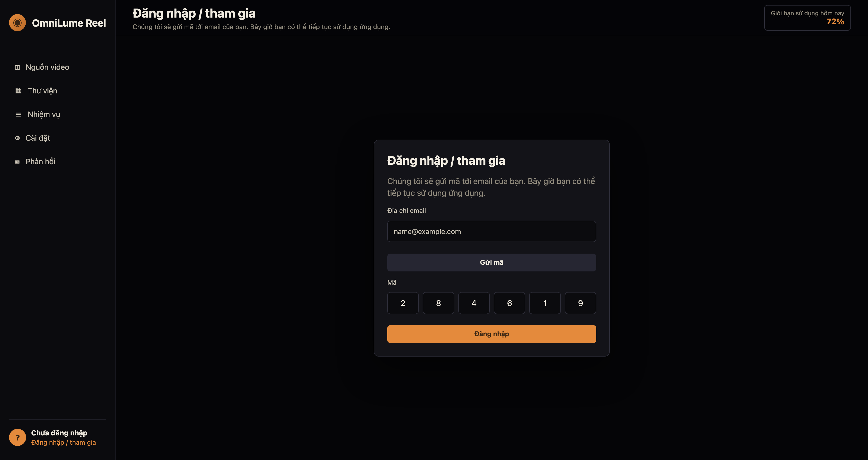The width and height of the screenshot is (868, 460).
Task: Click the question mark avatar icon
Action: (x=18, y=437)
